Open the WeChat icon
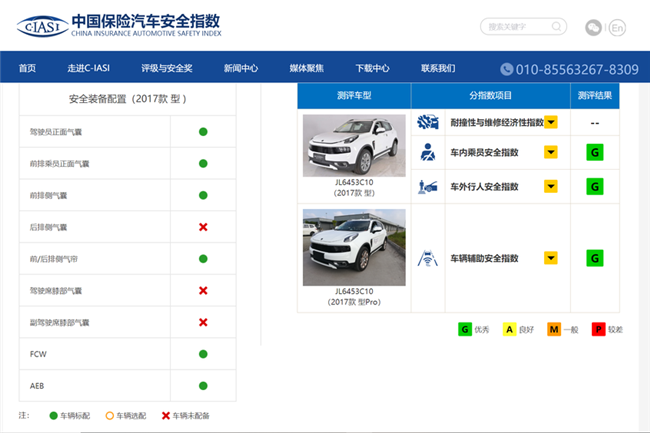 pyautogui.click(x=593, y=28)
